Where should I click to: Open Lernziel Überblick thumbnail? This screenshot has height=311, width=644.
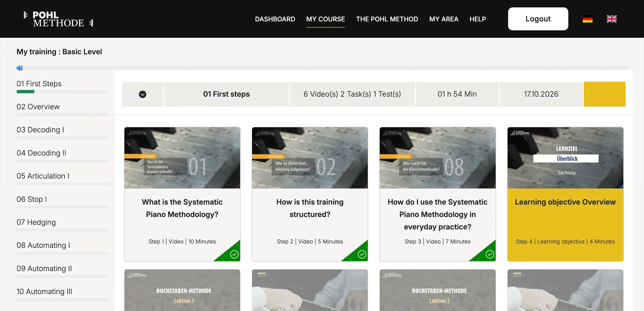coord(565,158)
